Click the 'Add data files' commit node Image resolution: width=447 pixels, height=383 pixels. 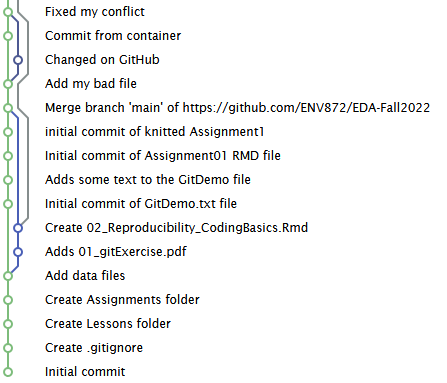(8, 276)
